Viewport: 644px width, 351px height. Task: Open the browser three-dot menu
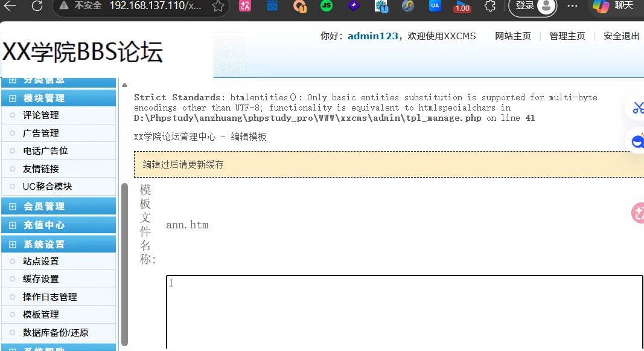[572, 6]
